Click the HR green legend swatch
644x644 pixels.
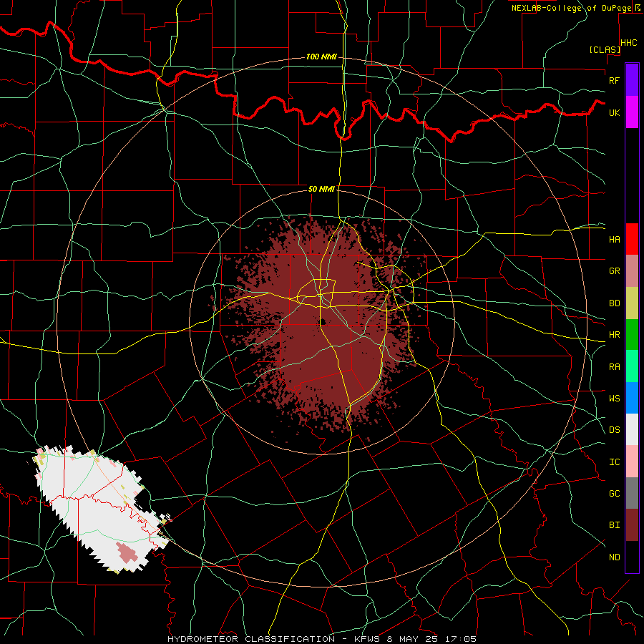click(632, 334)
